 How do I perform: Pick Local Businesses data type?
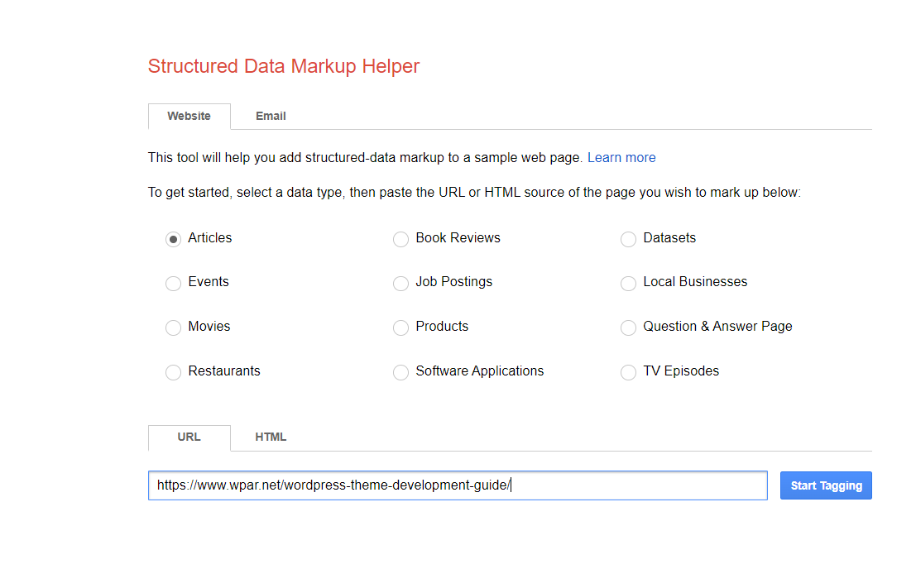pos(628,283)
